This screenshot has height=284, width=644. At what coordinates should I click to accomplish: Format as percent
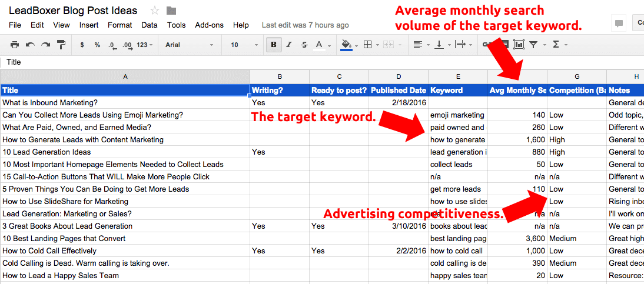(97, 45)
